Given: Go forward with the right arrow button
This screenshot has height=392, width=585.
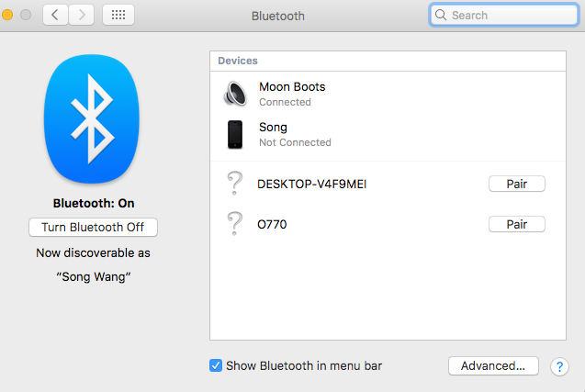Looking at the screenshot, I should point(82,15).
